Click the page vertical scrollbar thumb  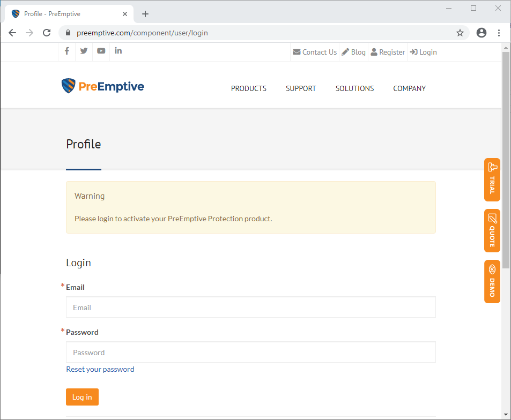pyautogui.click(x=506, y=160)
